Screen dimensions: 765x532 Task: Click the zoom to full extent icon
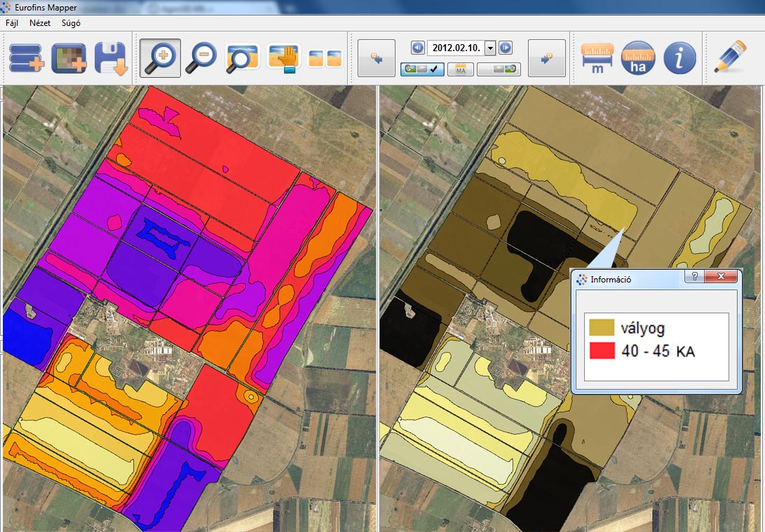(243, 58)
